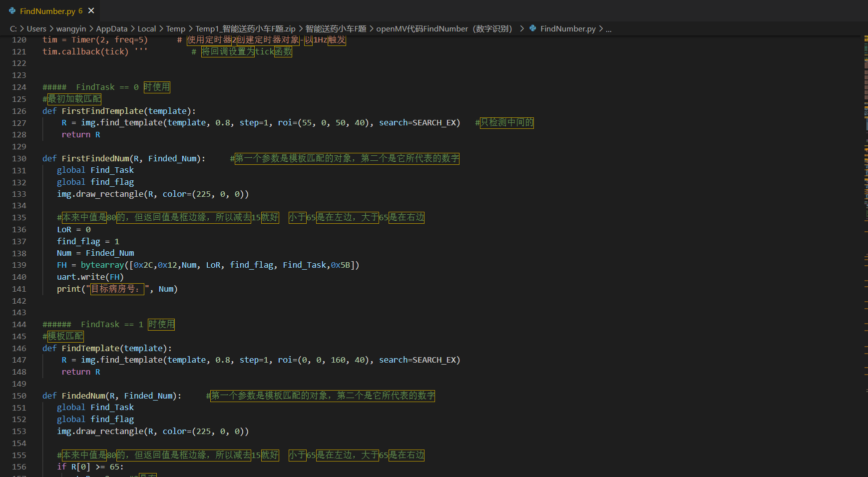The width and height of the screenshot is (868, 477).
Task: Click line number 146 in the gutter
Action: 19,348
